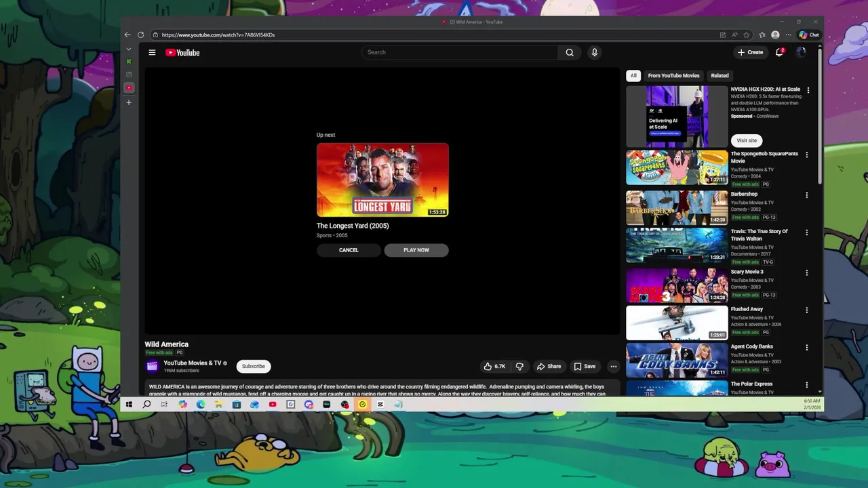The image size is (868, 488).
Task: Click "196M subscribers" text
Action: coord(181,371)
